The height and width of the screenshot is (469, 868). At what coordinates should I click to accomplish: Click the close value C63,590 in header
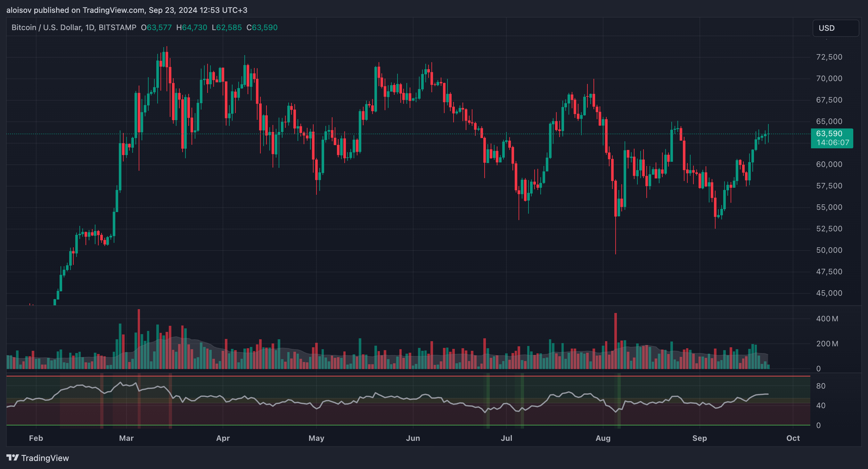262,28
